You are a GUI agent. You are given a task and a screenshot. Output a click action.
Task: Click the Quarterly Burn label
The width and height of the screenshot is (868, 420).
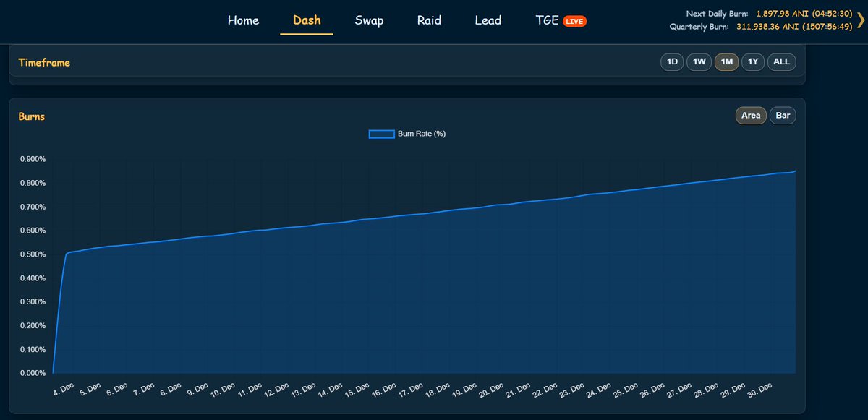pyautogui.click(x=699, y=27)
